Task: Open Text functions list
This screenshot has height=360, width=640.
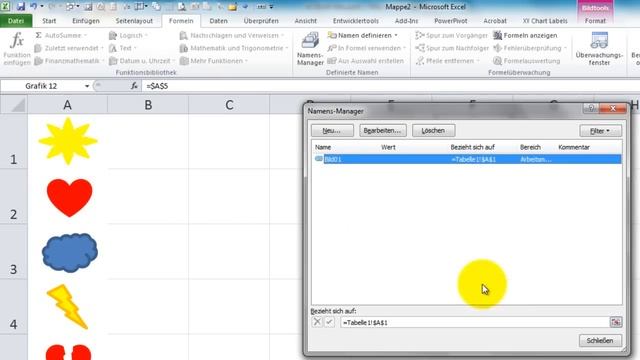Action: click(122, 48)
